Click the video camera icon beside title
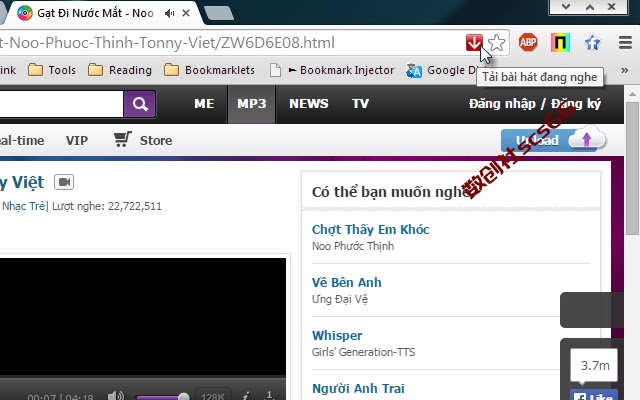This screenshot has height=400, width=640. [x=64, y=182]
